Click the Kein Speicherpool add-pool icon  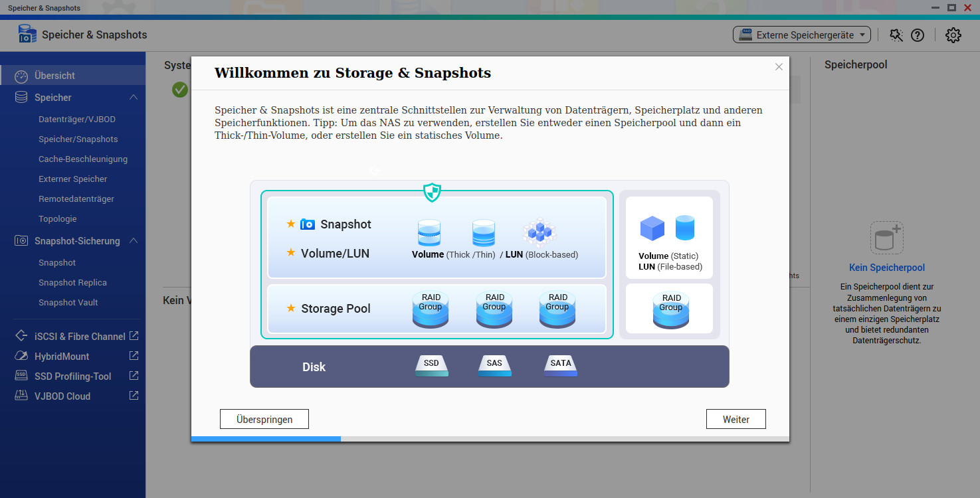pos(886,238)
